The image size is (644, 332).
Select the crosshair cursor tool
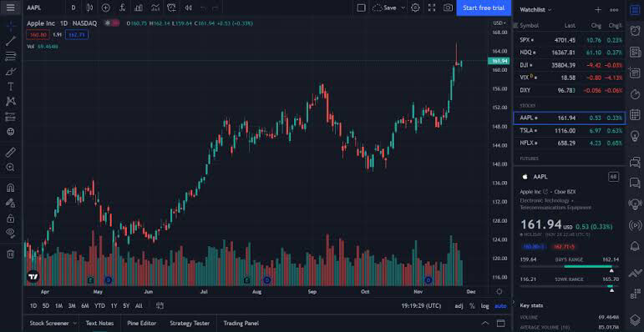(11, 25)
